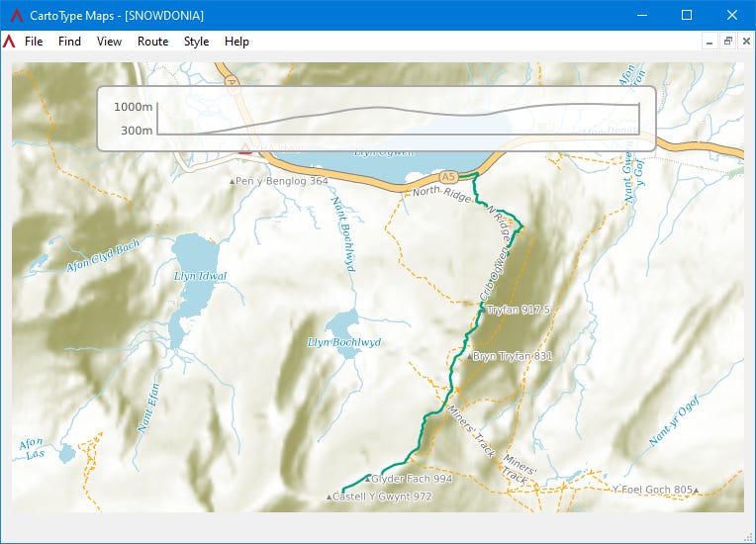
Task: Click the Nant Efan stream label
Action: [x=148, y=408]
